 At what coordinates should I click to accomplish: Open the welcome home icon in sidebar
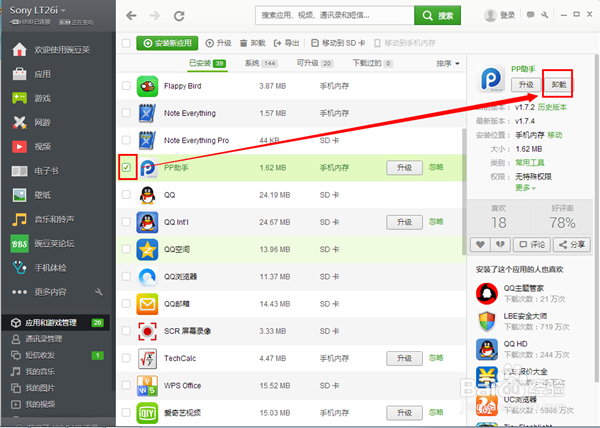20,50
